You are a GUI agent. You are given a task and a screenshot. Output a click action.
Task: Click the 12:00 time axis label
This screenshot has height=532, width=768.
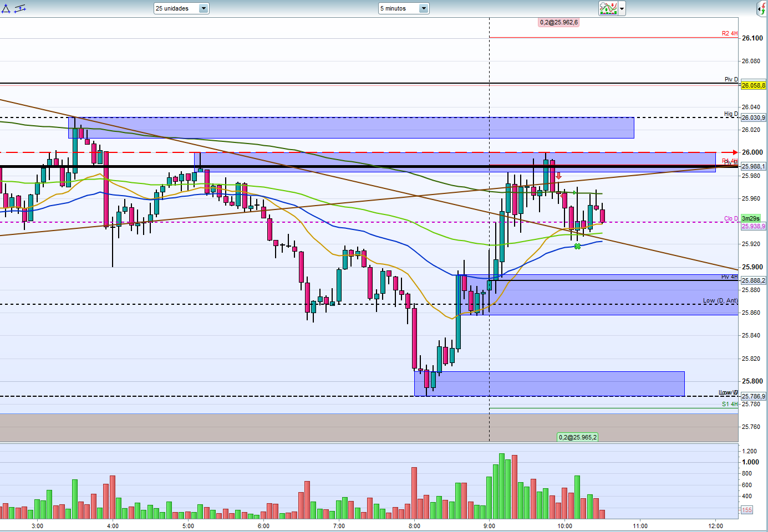[x=716, y=526]
